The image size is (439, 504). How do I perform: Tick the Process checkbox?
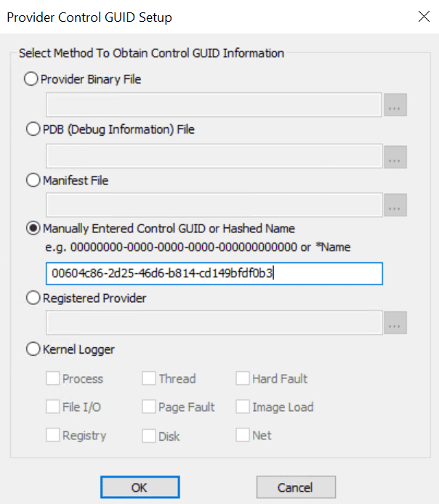tap(53, 378)
